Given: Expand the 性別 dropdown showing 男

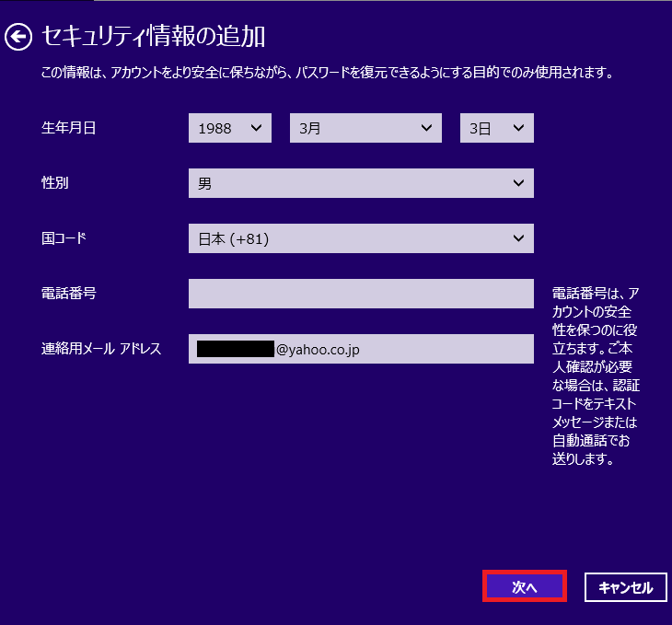Looking at the screenshot, I should (361, 183).
